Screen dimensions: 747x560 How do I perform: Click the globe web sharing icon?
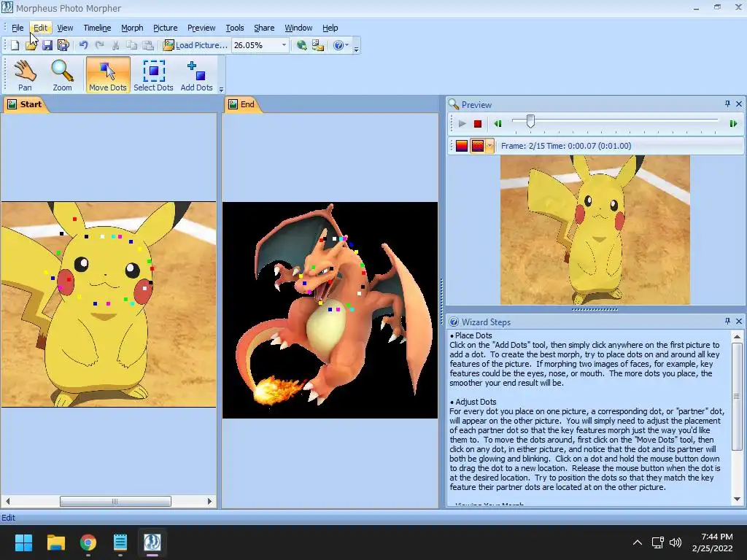pos(301,45)
